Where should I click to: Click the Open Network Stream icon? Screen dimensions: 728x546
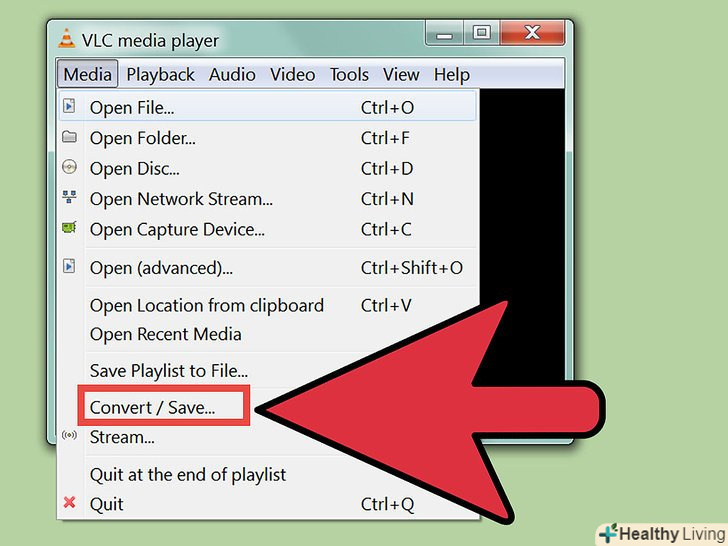pyautogui.click(x=69, y=197)
